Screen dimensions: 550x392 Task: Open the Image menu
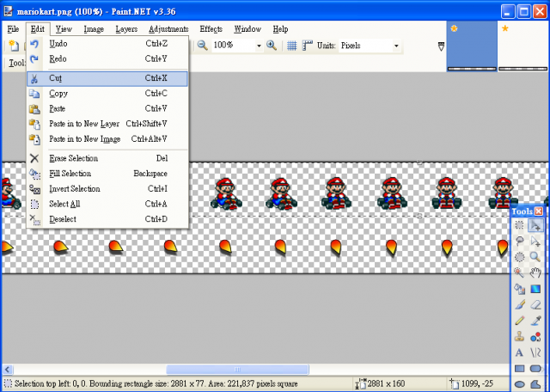click(94, 29)
